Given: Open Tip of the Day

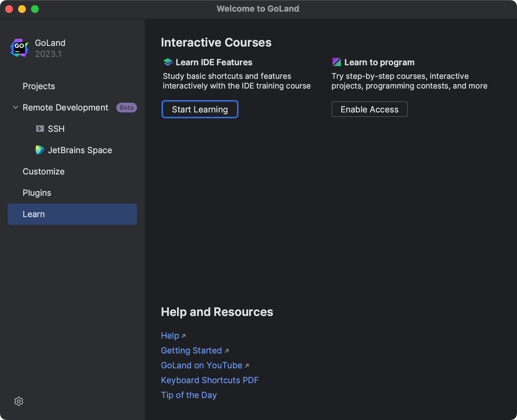Looking at the screenshot, I should click(x=189, y=395).
